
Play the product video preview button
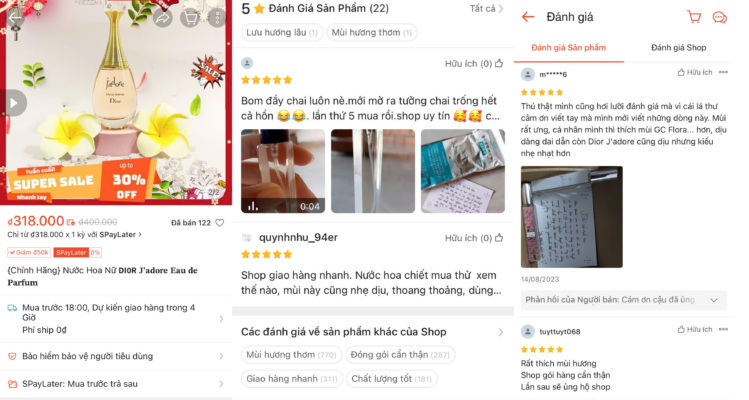(13, 103)
